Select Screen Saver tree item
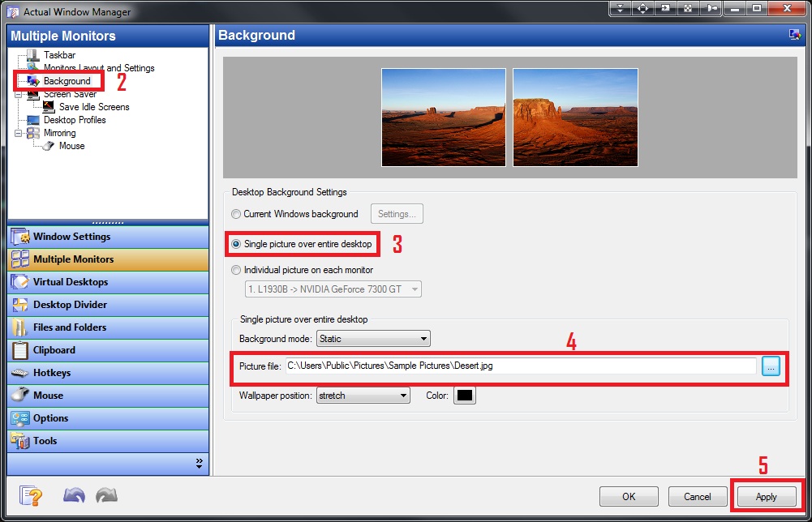 pos(70,94)
